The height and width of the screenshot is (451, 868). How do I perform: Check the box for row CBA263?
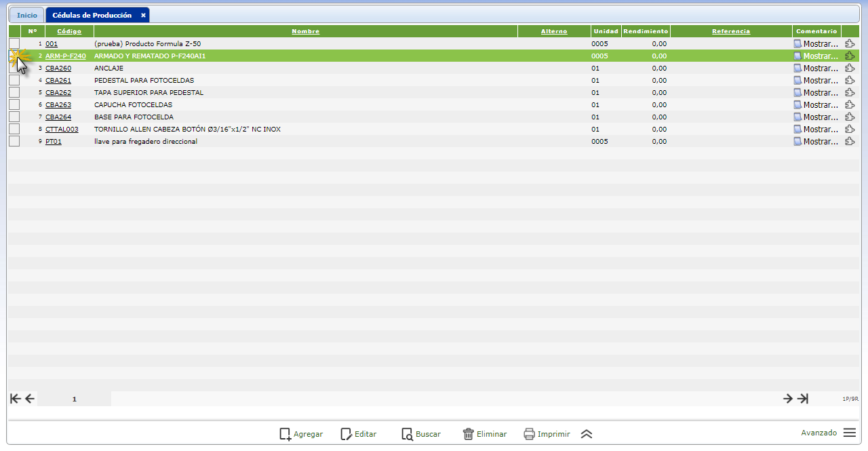point(14,104)
